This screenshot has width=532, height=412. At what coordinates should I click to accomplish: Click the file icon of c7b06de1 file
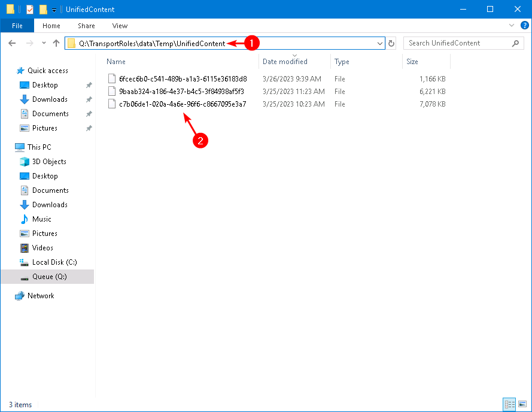coord(112,104)
